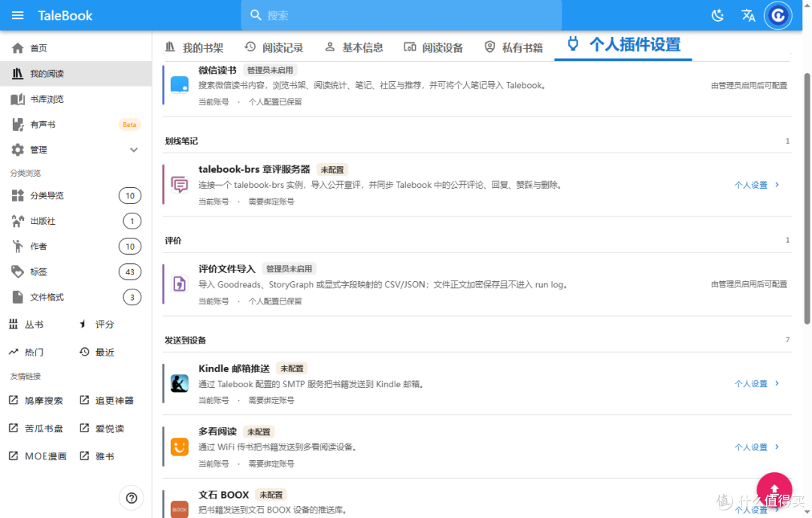Click the 最近 recent history link
This screenshot has height=518, width=812.
click(97, 353)
